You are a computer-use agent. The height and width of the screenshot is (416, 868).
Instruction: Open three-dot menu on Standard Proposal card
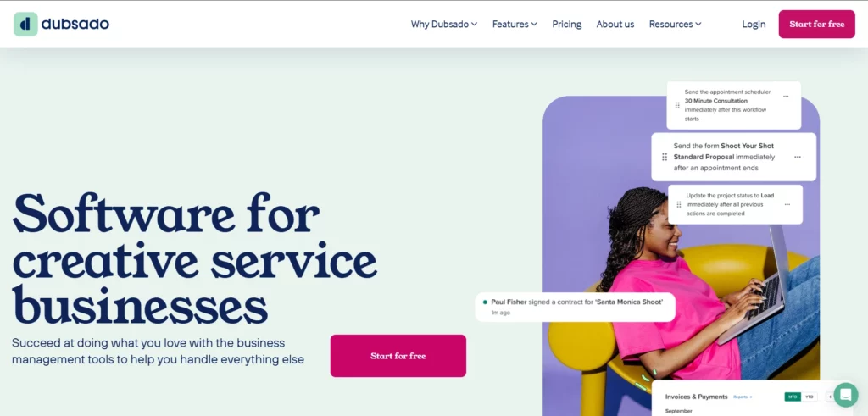point(797,157)
